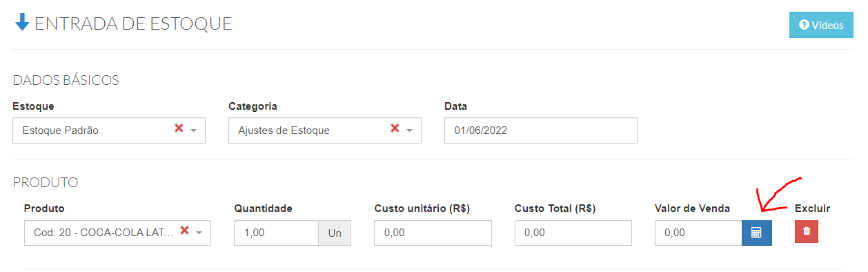Delete the product row with trash icon

pos(807,232)
